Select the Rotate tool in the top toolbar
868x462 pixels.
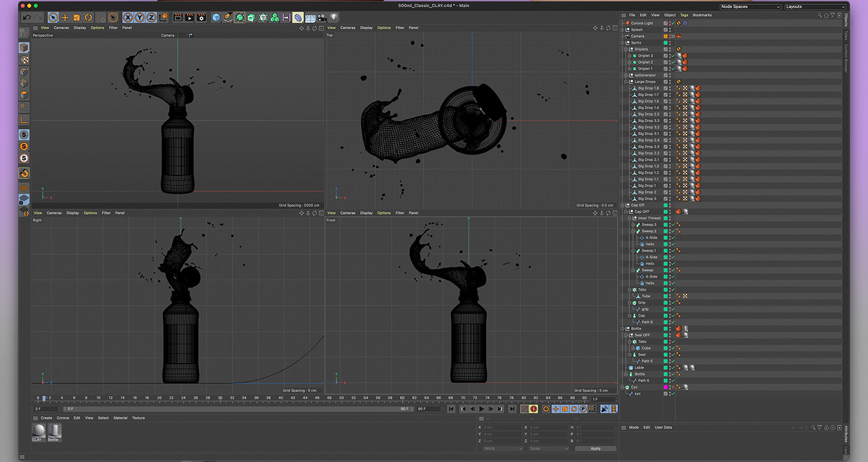pos(89,17)
